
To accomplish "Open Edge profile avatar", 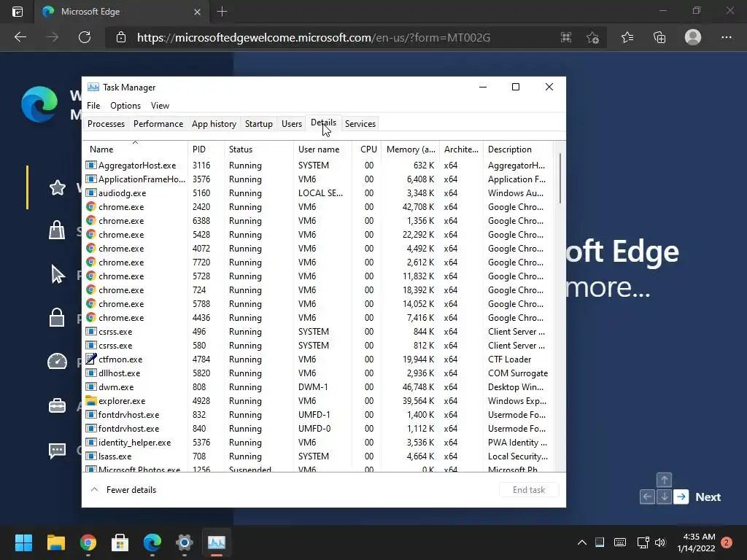I will [693, 37].
